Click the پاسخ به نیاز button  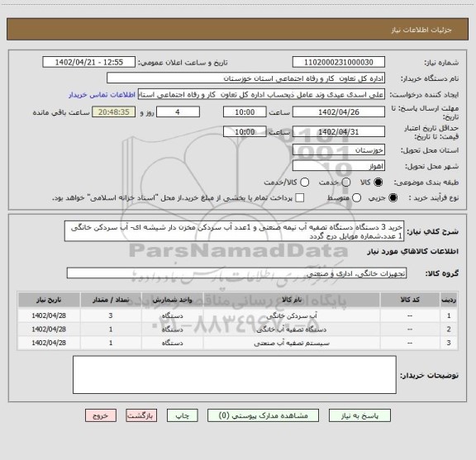(x=359, y=415)
